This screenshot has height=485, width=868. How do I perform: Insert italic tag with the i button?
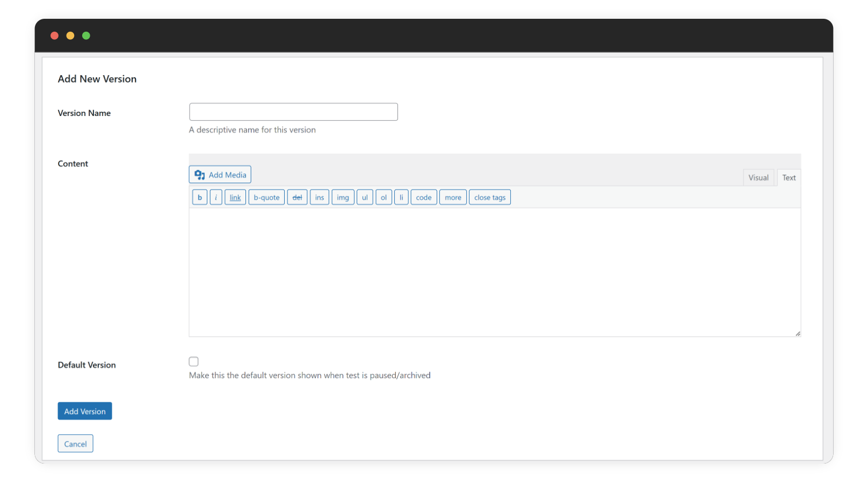tap(216, 197)
